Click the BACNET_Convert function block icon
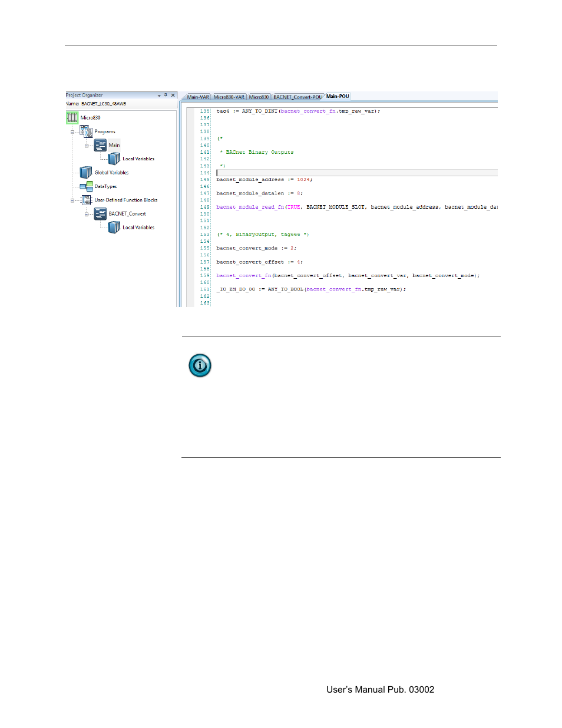The height and width of the screenshot is (728, 562). coord(101,213)
